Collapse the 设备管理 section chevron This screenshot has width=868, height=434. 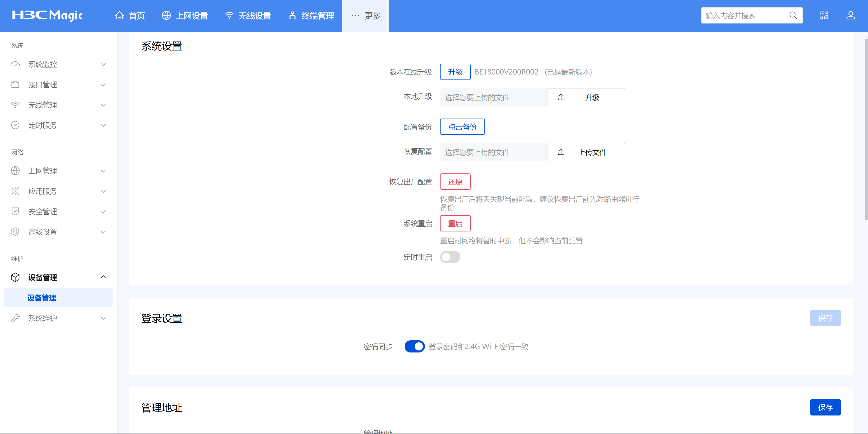point(104,277)
